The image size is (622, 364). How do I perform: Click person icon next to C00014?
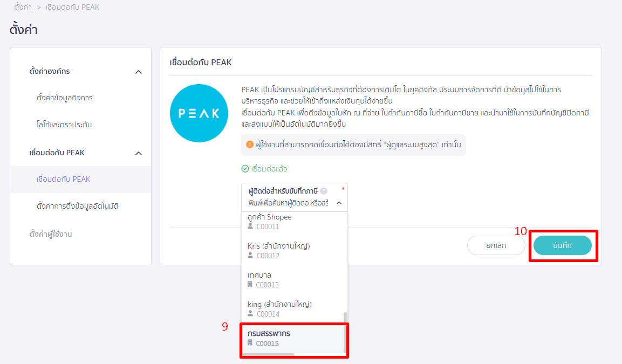250,313
